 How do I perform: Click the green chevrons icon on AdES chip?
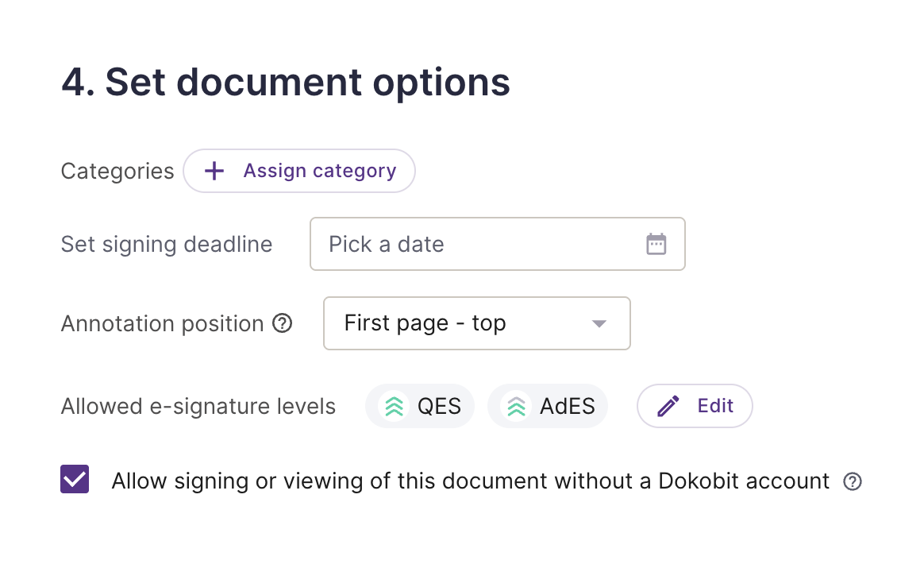point(516,406)
